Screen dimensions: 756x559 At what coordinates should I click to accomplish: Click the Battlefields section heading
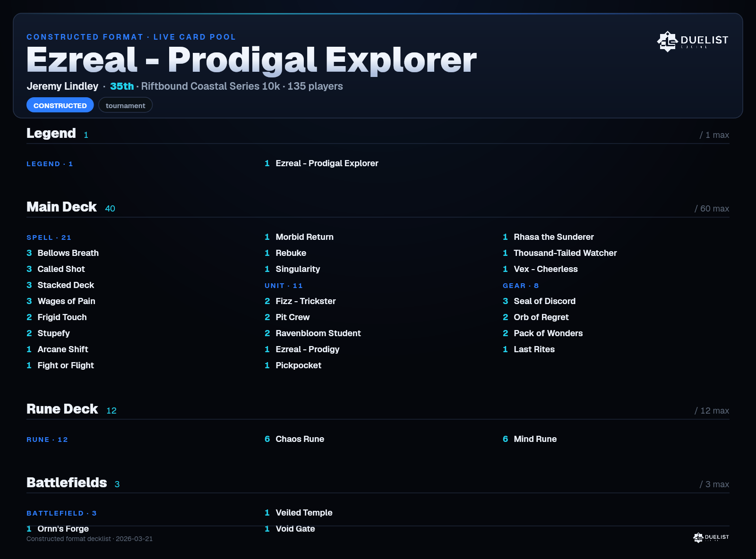click(67, 483)
